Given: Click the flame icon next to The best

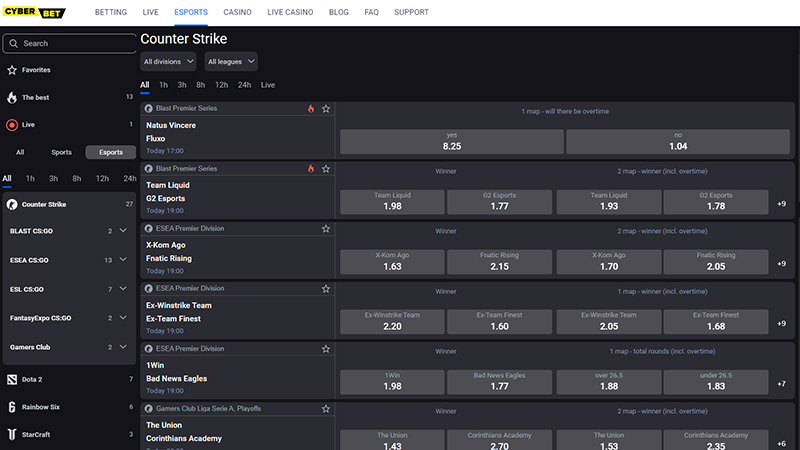Looking at the screenshot, I should [x=12, y=97].
